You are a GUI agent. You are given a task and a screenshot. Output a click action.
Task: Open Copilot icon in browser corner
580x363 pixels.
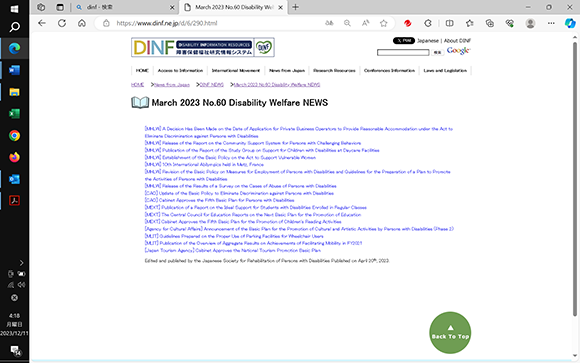(x=570, y=23)
